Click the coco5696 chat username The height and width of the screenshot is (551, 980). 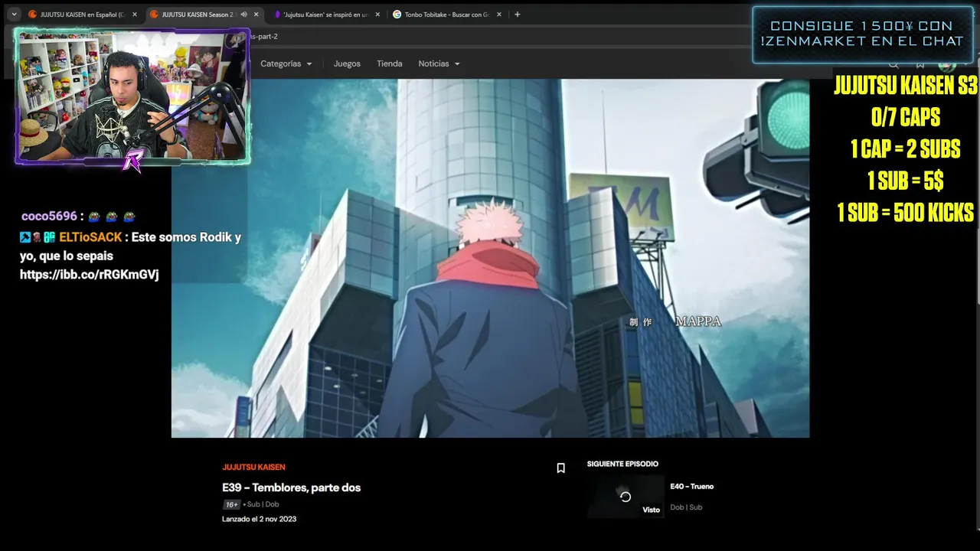[49, 217]
